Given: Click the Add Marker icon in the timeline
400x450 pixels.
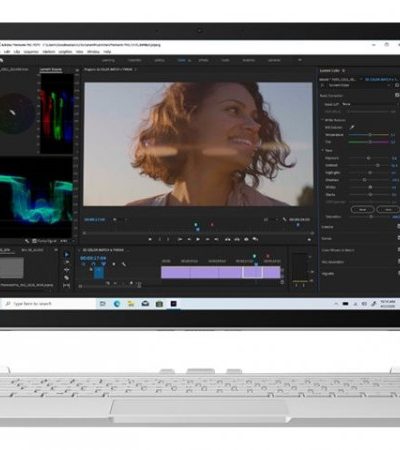Looking at the screenshot, I should click(114, 264).
